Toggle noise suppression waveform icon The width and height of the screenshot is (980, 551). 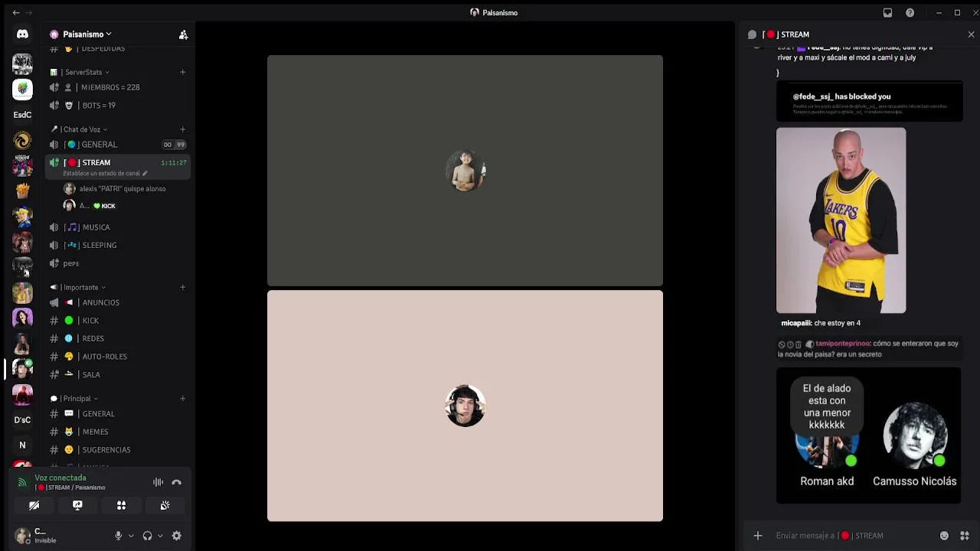(158, 482)
